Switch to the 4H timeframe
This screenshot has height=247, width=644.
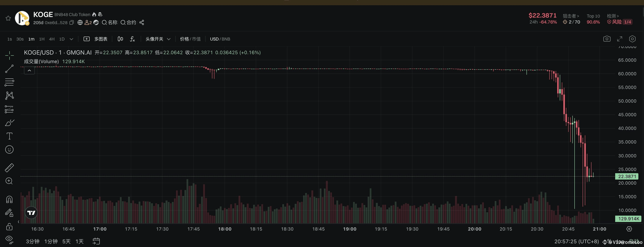(x=52, y=39)
